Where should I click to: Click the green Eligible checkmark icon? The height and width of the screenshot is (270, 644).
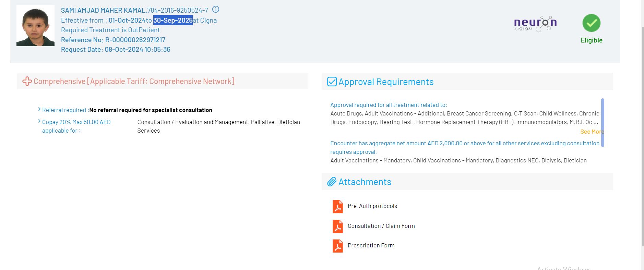[x=591, y=23]
